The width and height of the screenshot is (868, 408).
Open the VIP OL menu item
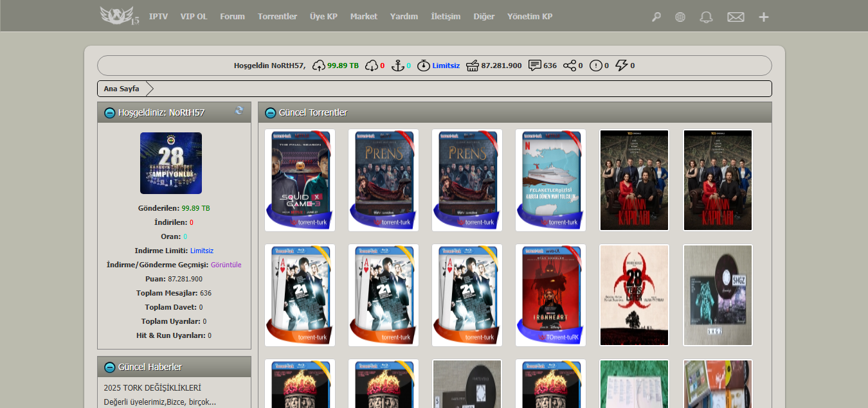pos(194,17)
